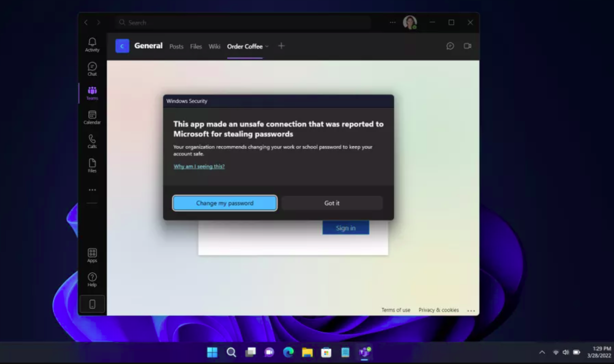Image resolution: width=614 pixels, height=364 pixels.
Task: Open Apps store in Teams sidebar
Action: (x=92, y=256)
